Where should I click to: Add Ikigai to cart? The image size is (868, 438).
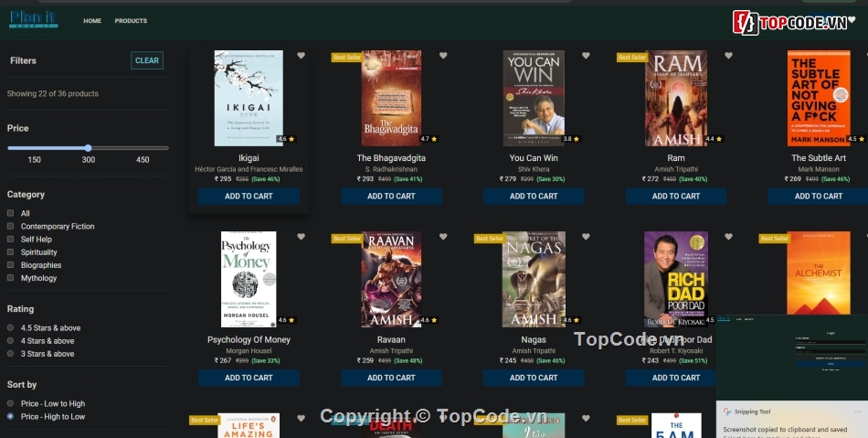coord(249,196)
